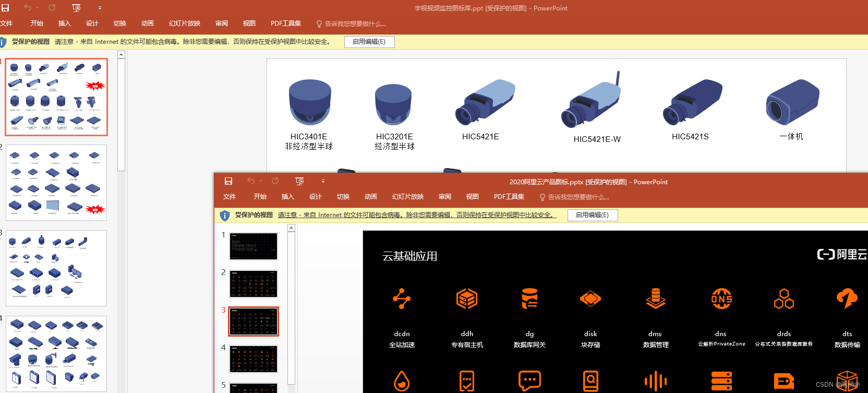Select slide 1 thumbnail in front 阿里云 window
The image size is (868, 393).
[x=254, y=246]
